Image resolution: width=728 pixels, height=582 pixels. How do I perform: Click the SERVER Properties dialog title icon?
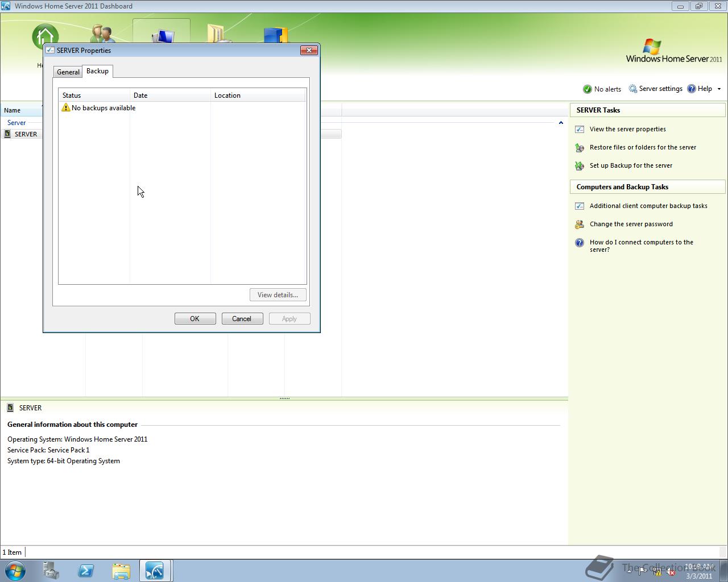click(x=50, y=50)
